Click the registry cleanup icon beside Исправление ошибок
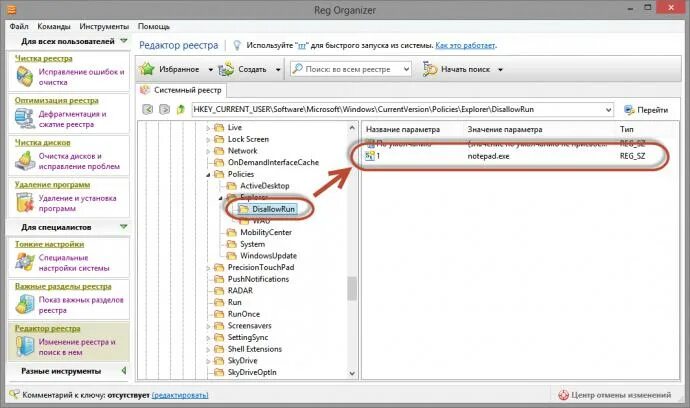Viewport: 690px width, 408px height. [x=25, y=77]
